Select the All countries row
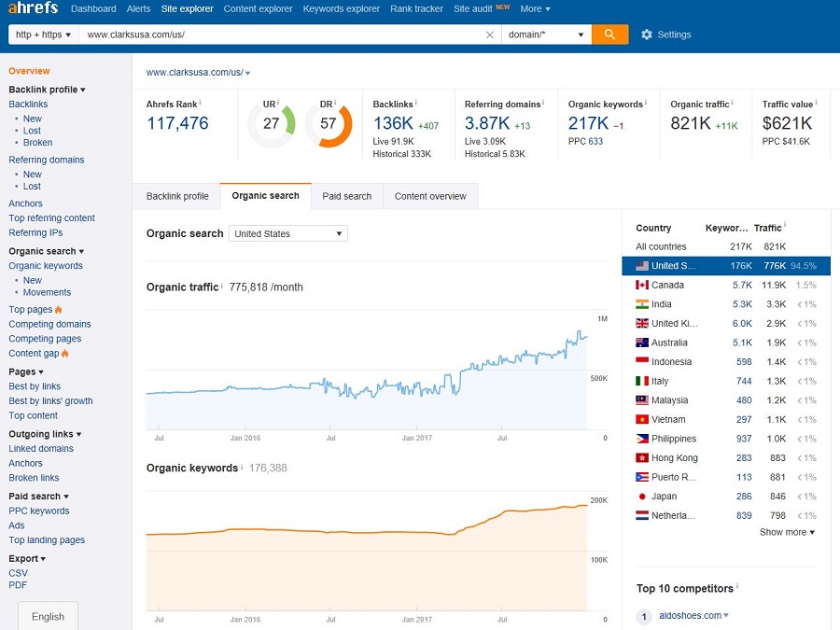The image size is (840, 630). click(726, 246)
